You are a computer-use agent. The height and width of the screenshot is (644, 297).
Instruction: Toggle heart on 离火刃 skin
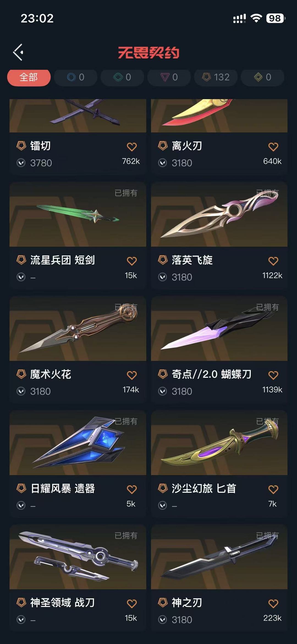pyautogui.click(x=273, y=147)
